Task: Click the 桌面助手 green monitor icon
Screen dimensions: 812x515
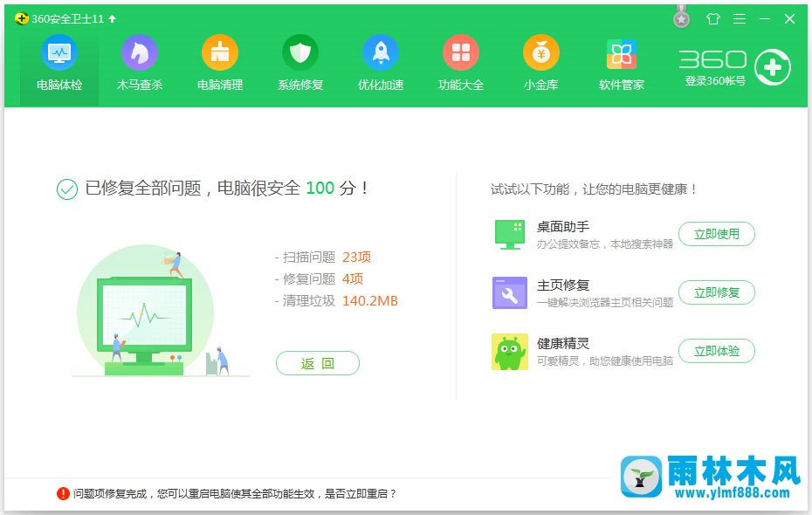Action: pos(510,235)
